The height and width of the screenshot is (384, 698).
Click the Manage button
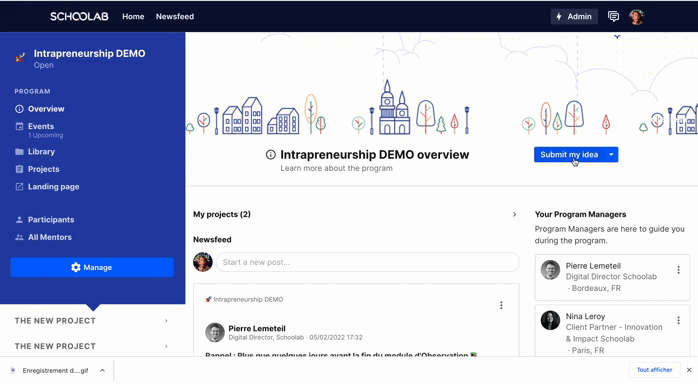[x=92, y=267]
